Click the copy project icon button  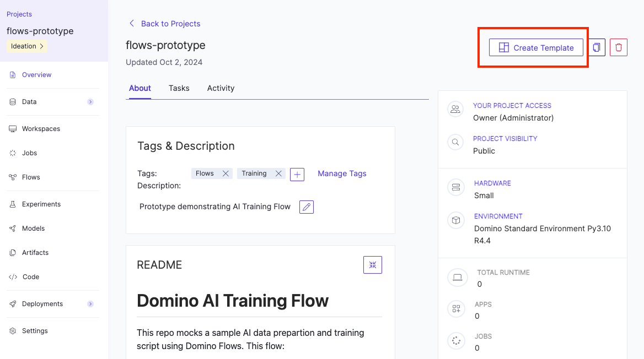pos(597,47)
